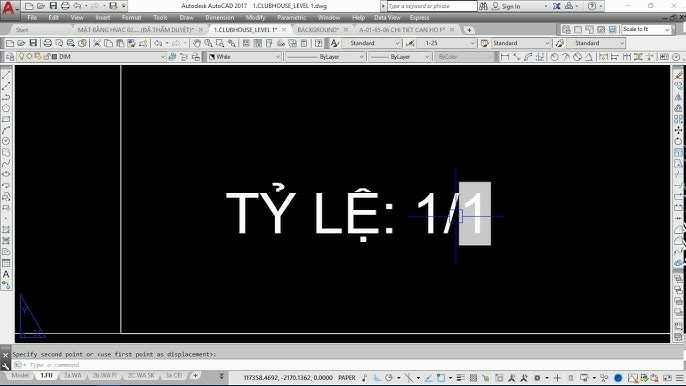The height and width of the screenshot is (386, 686).
Task: Open Layer Properties Manager icon
Action: click(x=9, y=57)
